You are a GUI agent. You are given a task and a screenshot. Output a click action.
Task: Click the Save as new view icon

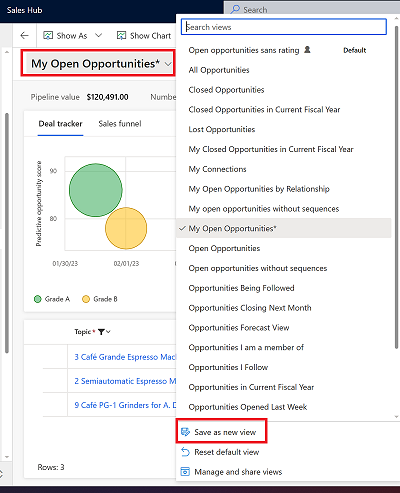[x=185, y=432]
